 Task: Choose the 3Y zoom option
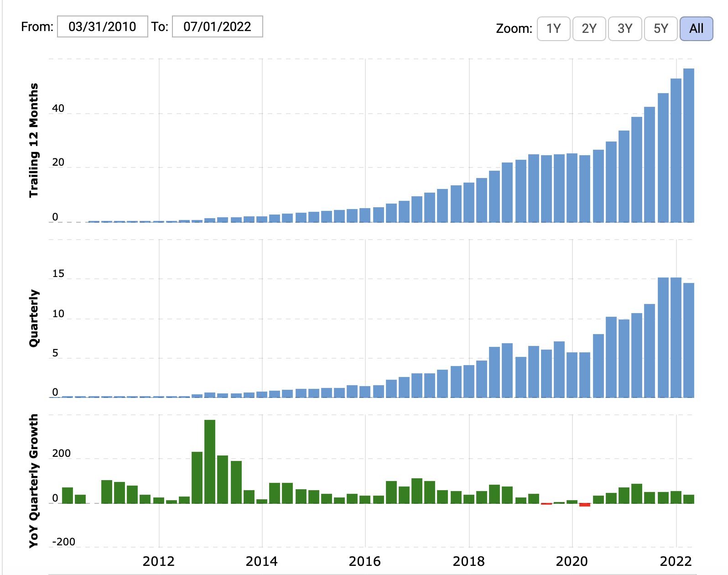coord(625,29)
